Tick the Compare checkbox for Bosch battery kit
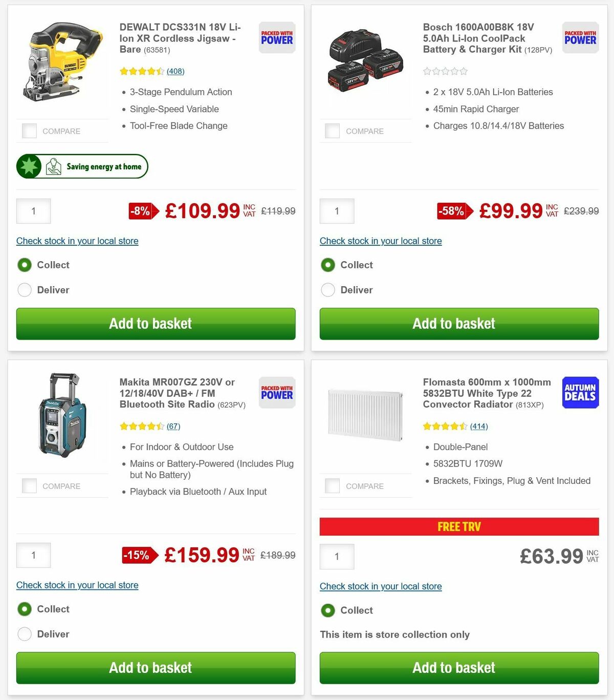Viewport: 614px width, 700px height. [332, 131]
